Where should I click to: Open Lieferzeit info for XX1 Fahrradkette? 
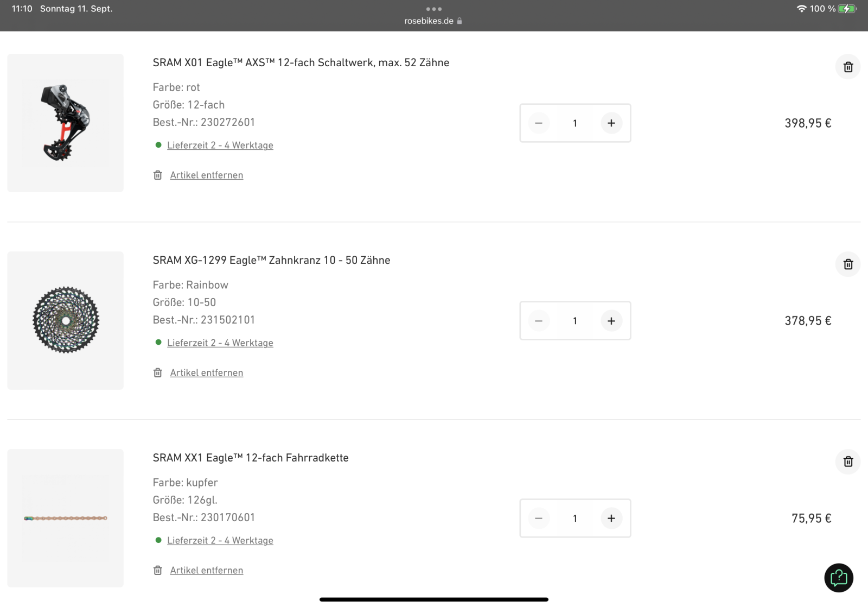point(220,541)
